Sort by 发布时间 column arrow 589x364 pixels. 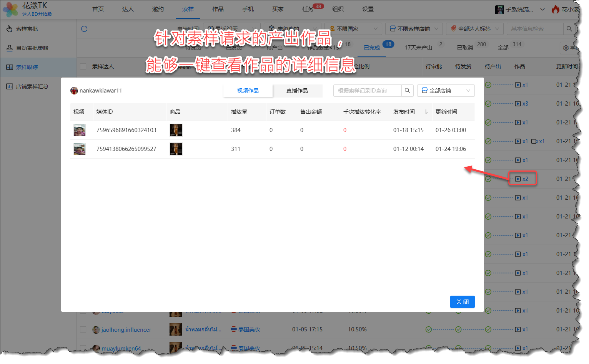pyautogui.click(x=426, y=112)
